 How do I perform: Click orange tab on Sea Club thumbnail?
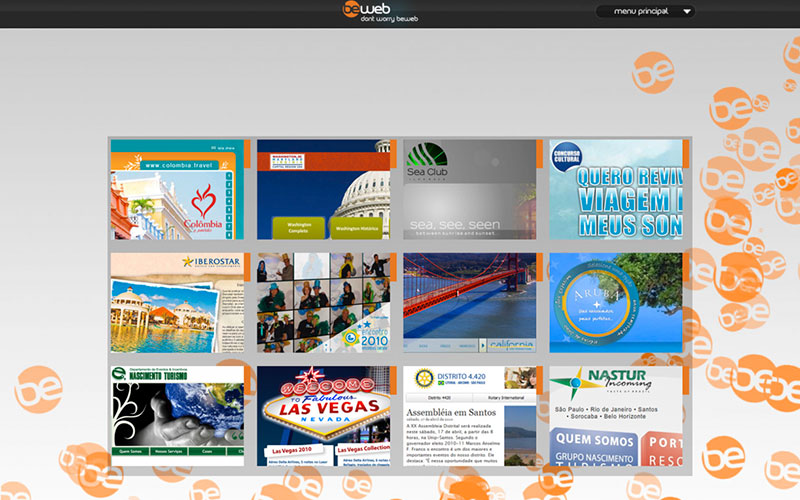coord(539,154)
